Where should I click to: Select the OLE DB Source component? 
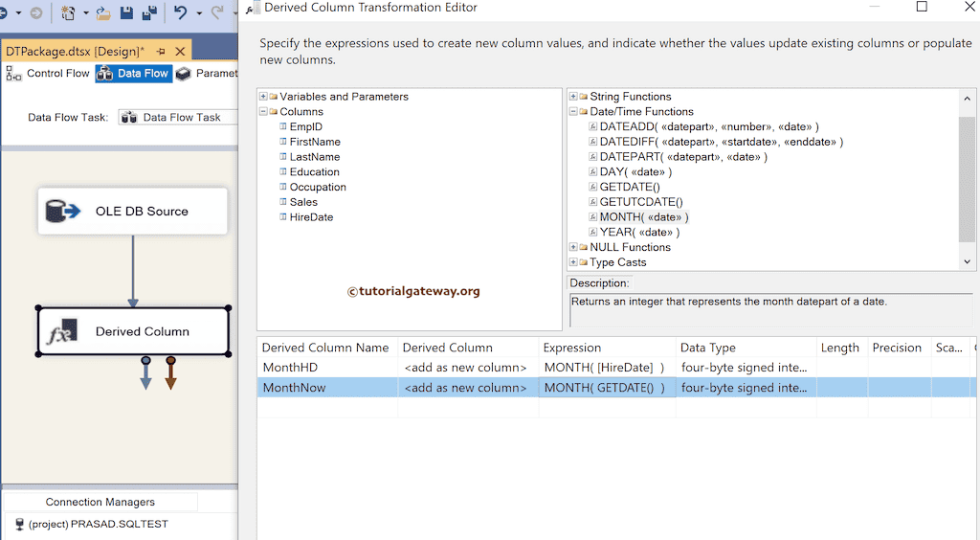tap(132, 212)
